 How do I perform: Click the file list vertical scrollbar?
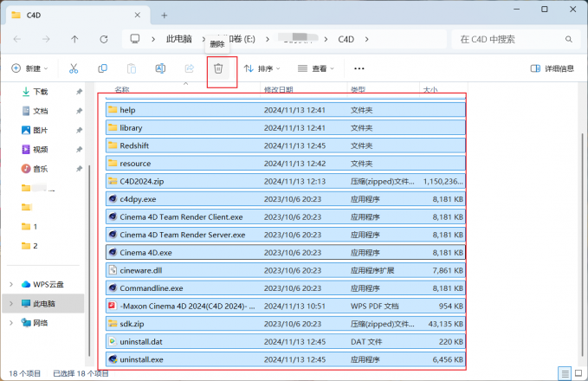pyautogui.click(x=582, y=244)
